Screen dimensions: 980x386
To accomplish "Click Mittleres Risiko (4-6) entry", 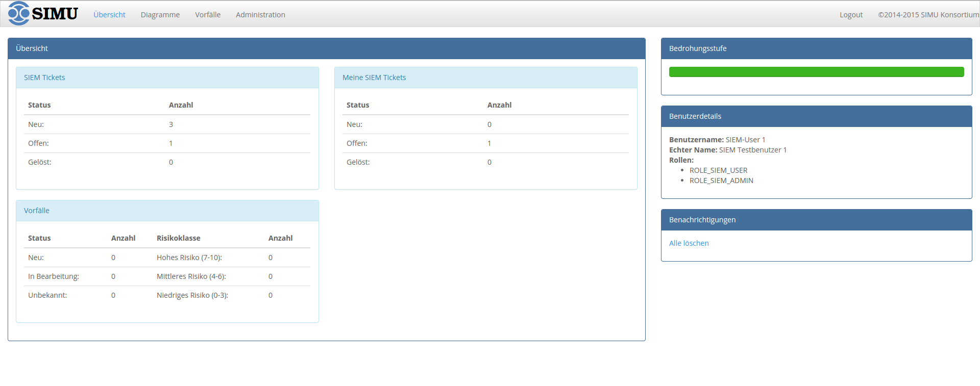I will (191, 276).
